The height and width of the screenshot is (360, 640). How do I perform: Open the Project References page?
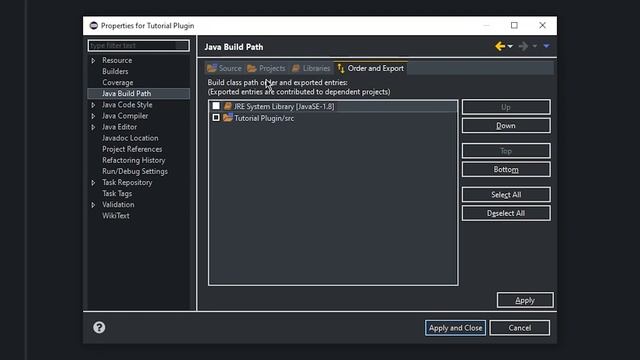pyautogui.click(x=132, y=149)
